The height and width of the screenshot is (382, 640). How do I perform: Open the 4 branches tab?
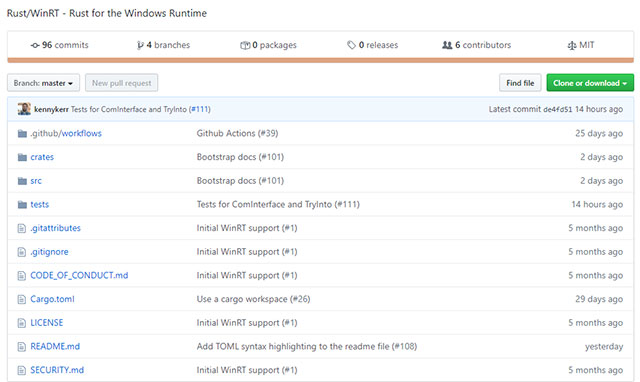pyautogui.click(x=163, y=45)
